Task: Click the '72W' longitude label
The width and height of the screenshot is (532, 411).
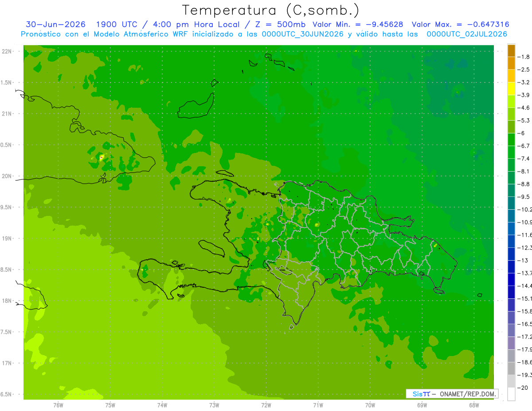Action: pos(266,405)
